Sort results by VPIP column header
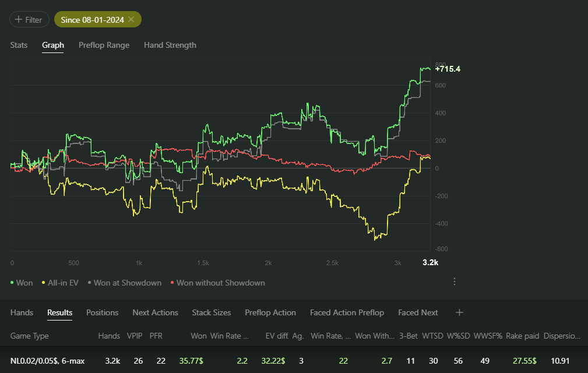588x373 pixels. [x=135, y=336]
